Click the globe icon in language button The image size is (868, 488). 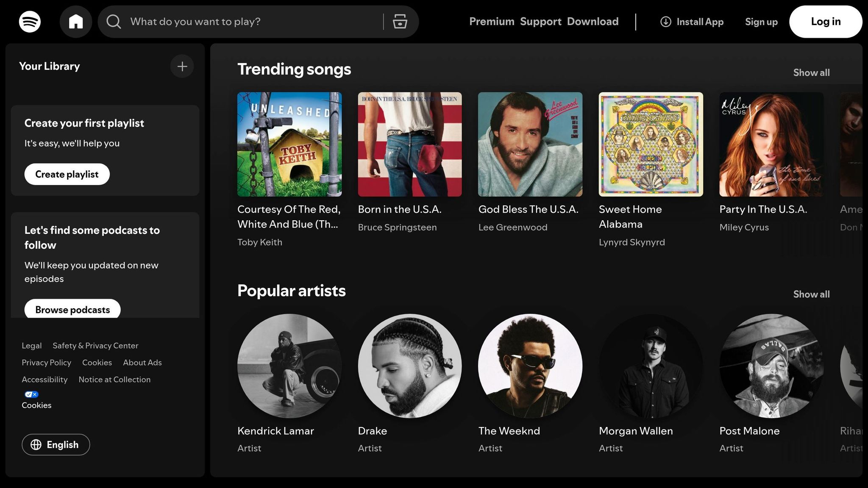point(36,444)
